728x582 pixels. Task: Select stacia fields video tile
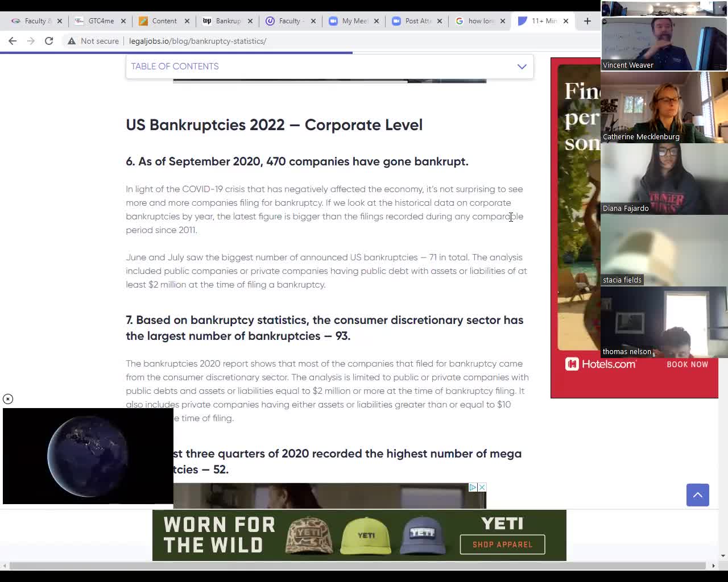pos(664,251)
